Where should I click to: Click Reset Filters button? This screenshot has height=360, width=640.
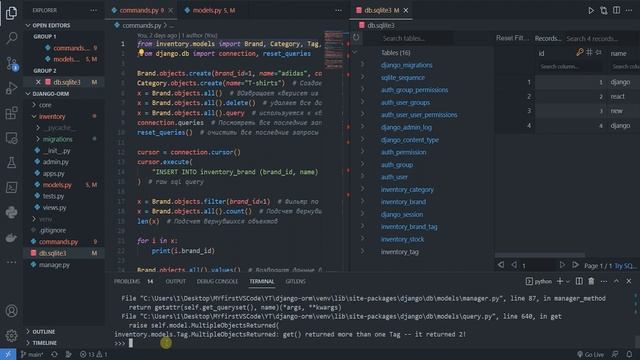click(x=512, y=38)
